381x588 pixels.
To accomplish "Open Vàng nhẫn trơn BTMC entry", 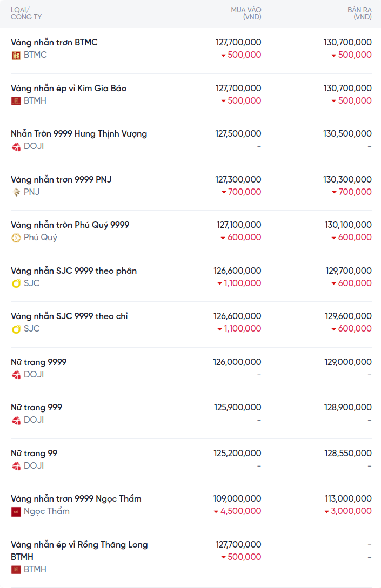I will tap(54, 42).
